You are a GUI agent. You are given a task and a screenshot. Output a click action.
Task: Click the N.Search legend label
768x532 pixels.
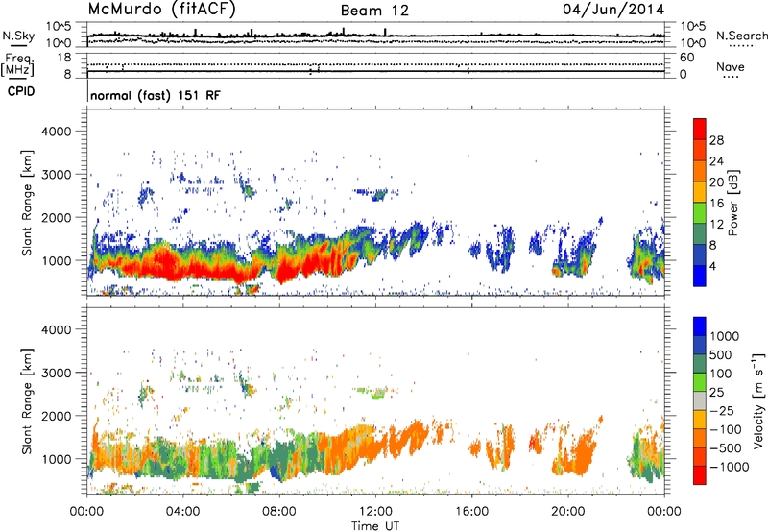pos(741,36)
